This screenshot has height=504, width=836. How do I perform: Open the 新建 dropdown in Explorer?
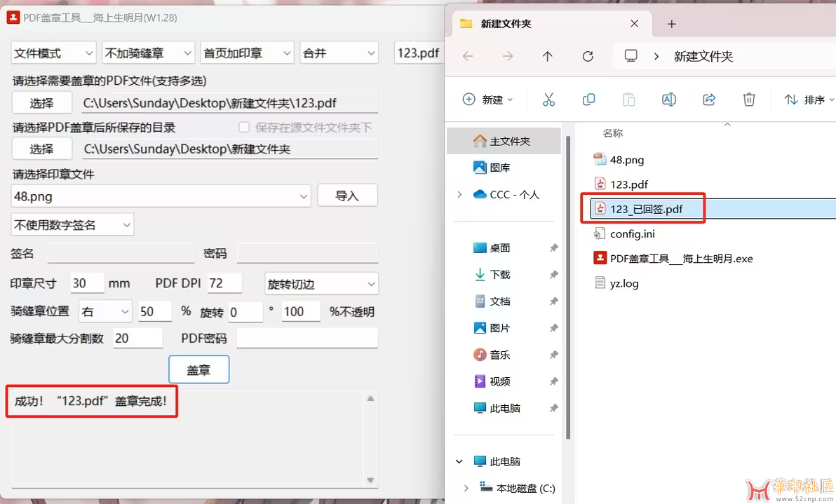[488, 100]
